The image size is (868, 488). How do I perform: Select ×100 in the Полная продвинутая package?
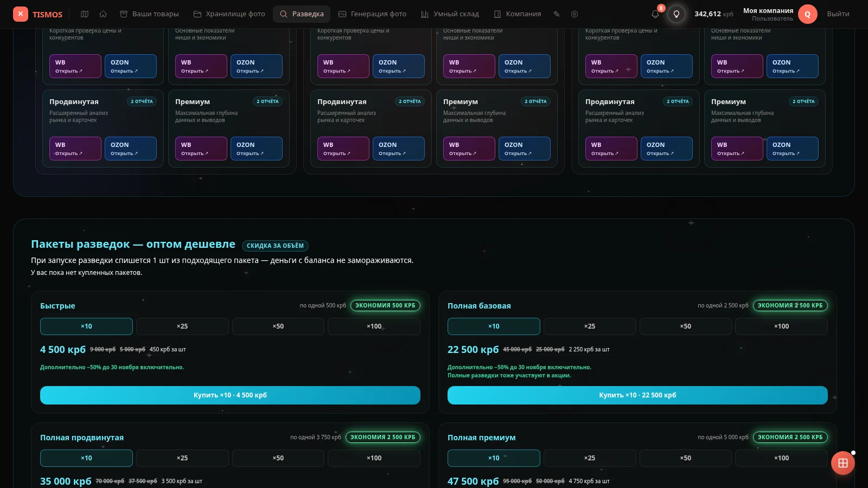tap(374, 458)
